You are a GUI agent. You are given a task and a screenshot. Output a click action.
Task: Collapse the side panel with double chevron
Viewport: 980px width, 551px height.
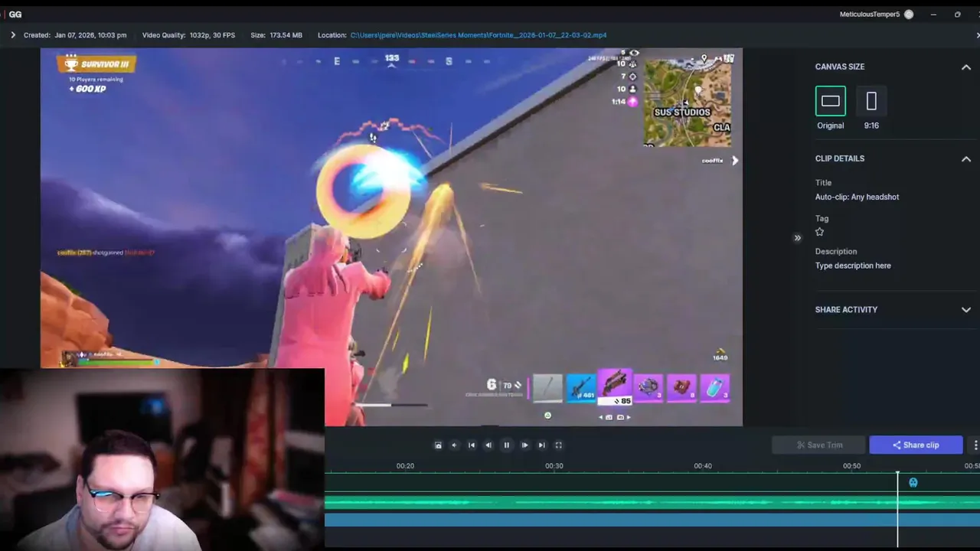(x=797, y=238)
